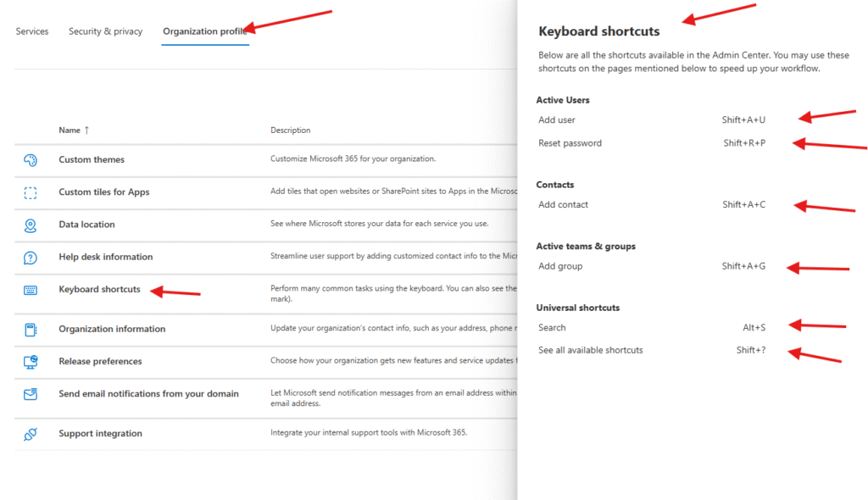Click the Release preferences monitor icon

tap(31, 362)
